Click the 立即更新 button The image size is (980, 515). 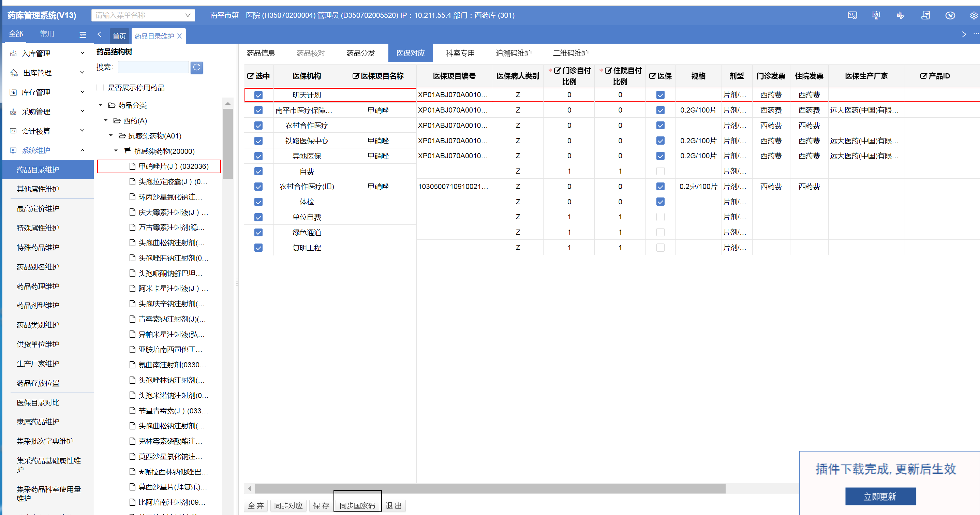tap(880, 496)
